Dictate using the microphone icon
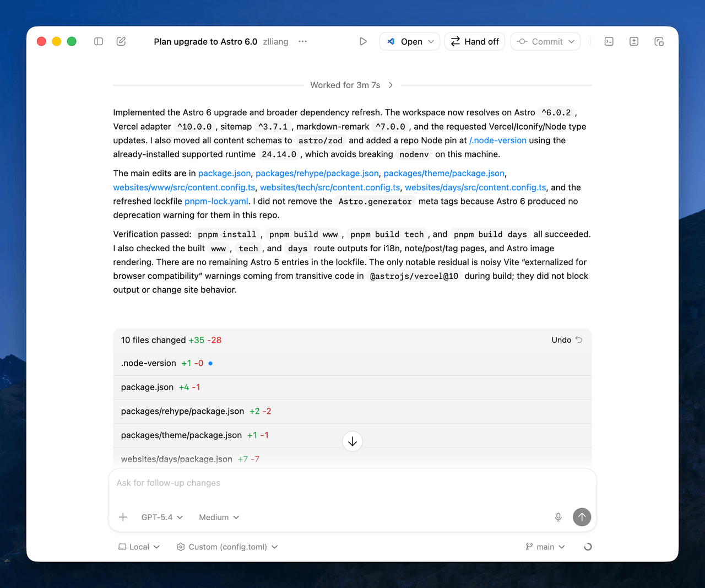This screenshot has height=588, width=705. click(x=558, y=517)
